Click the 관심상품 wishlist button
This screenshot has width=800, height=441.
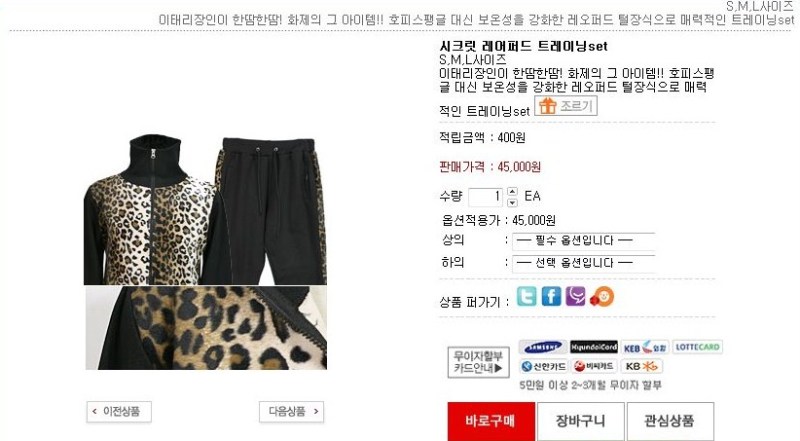670,422
